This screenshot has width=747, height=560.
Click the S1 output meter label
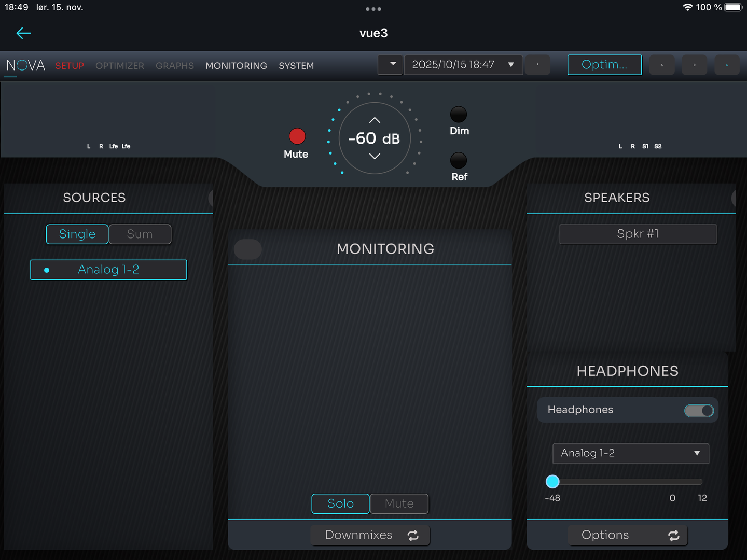pos(645,146)
